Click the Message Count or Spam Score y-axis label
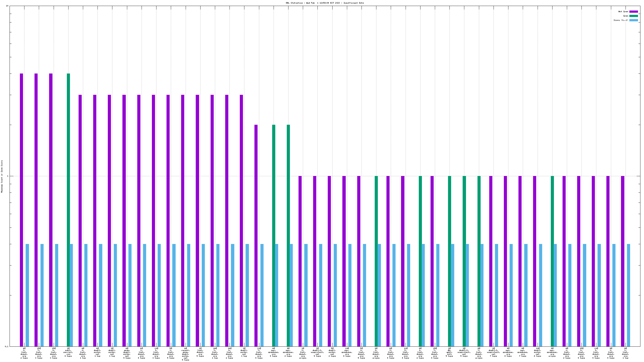This screenshot has width=644, height=362. (x=2, y=176)
